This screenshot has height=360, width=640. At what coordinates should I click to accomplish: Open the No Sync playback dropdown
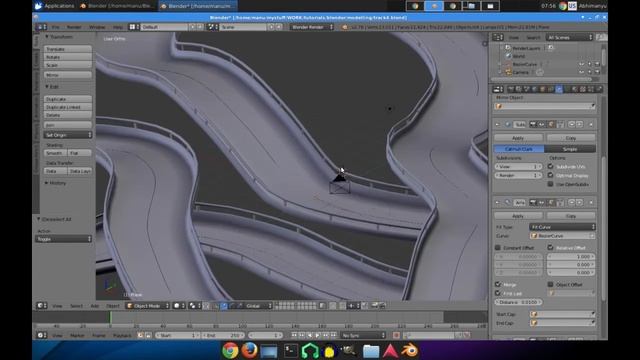click(363, 335)
